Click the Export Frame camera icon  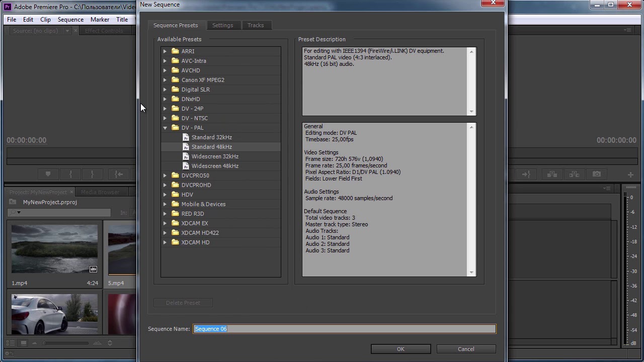tap(596, 174)
